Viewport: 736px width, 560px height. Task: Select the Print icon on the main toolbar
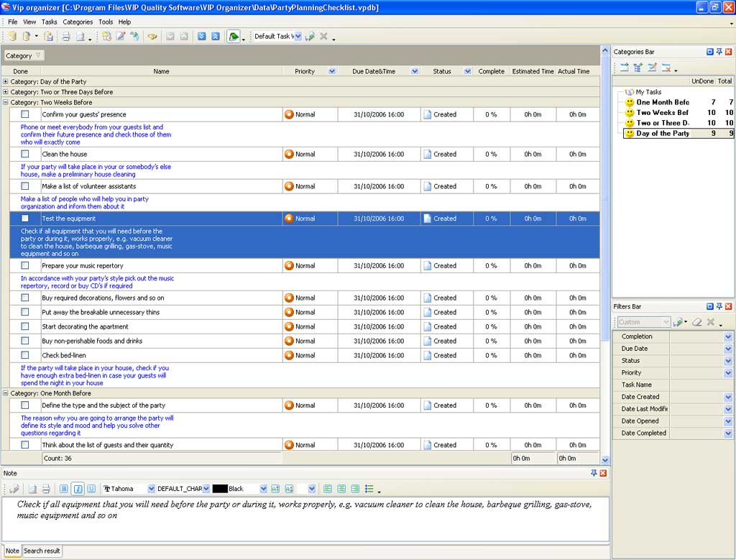[66, 36]
